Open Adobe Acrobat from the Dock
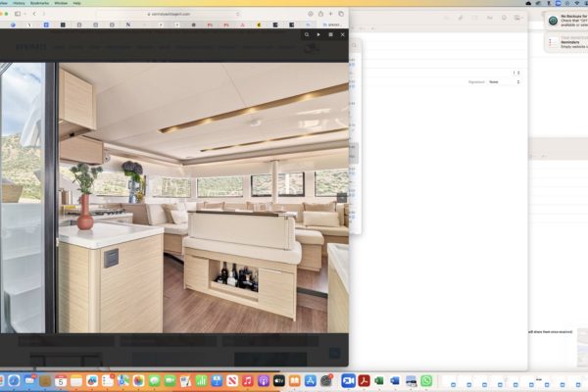Viewport: 588px width, 392px height. pos(364,381)
